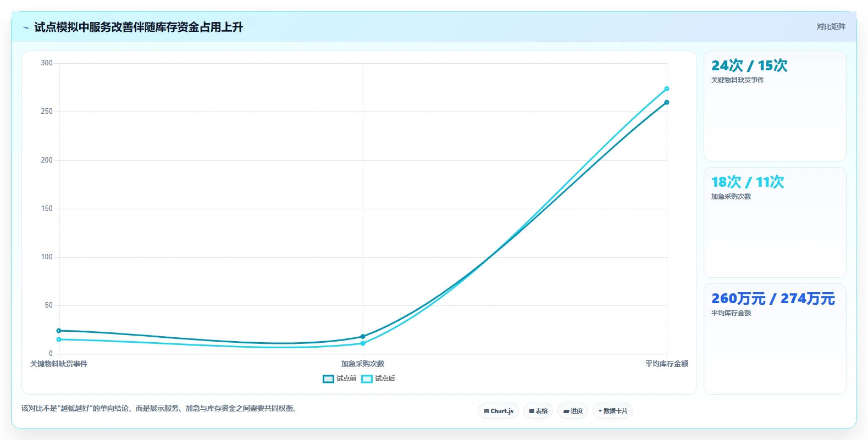Click the 试点后 data point at 加急采购次数
The width and height of the screenshot is (868, 440).
click(x=363, y=343)
